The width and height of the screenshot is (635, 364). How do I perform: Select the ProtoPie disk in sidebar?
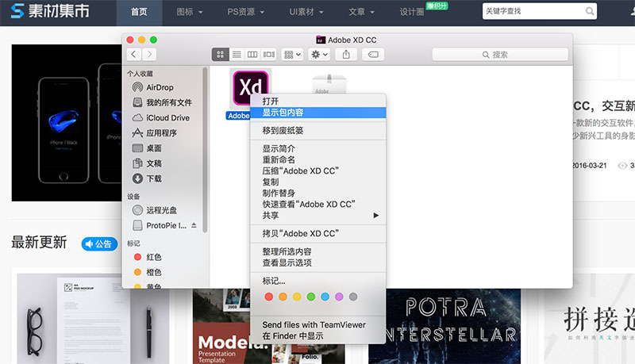pos(160,225)
